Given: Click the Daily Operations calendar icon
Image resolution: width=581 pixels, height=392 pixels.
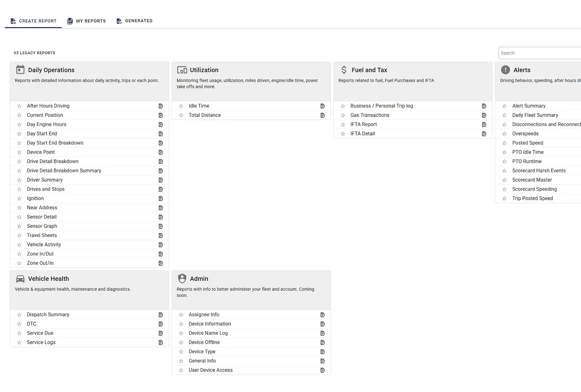Looking at the screenshot, I should click(x=20, y=69).
